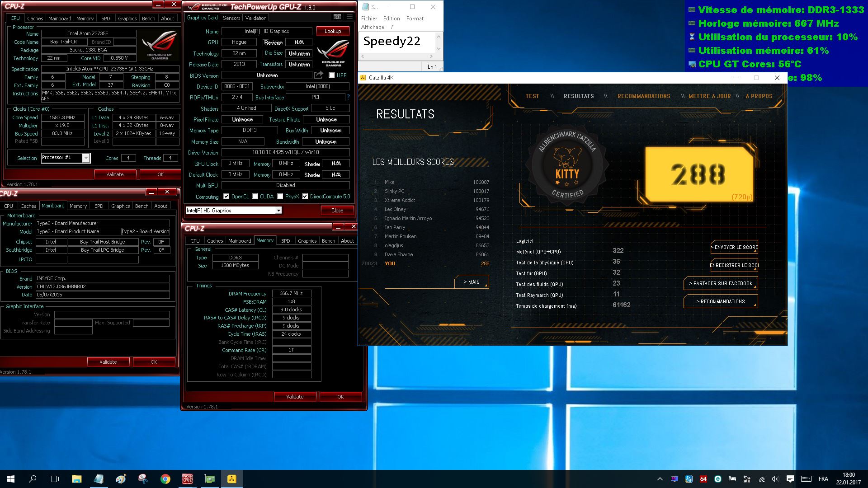Click TEST tab in Catzilla header
Viewport: 868px width, 488px height.
[532, 96]
